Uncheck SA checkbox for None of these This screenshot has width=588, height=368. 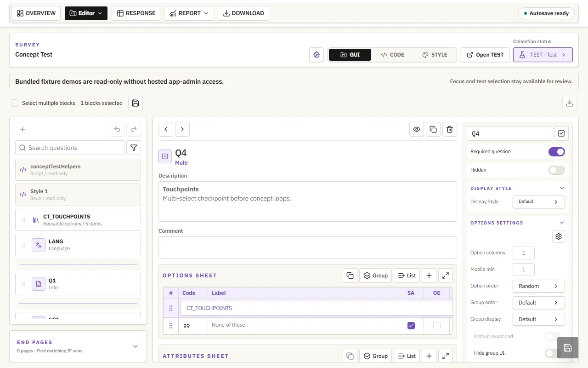click(411, 326)
